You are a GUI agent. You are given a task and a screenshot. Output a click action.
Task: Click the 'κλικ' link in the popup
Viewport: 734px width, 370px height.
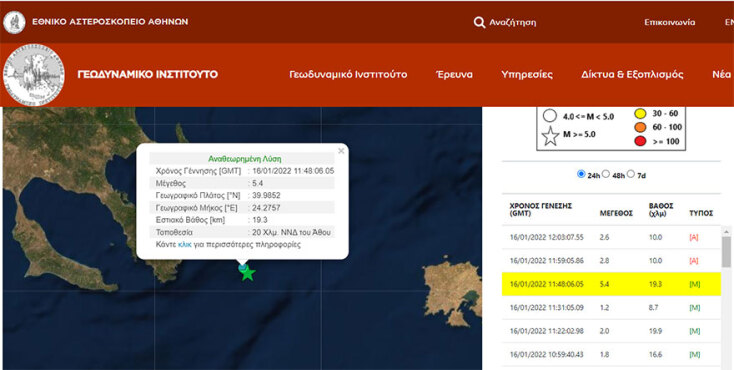click(184, 244)
